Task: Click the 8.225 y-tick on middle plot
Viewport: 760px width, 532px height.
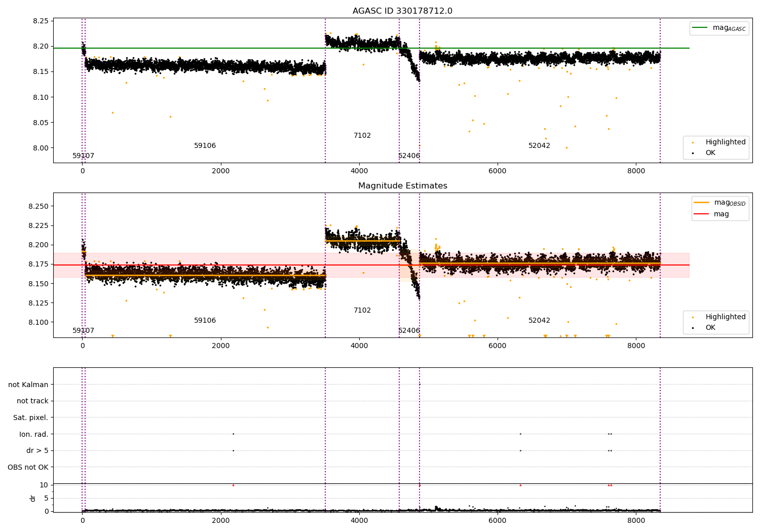Action: [39, 226]
